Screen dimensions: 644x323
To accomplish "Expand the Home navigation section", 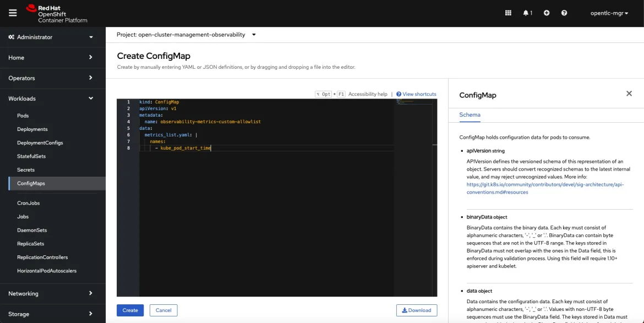I will point(53,57).
